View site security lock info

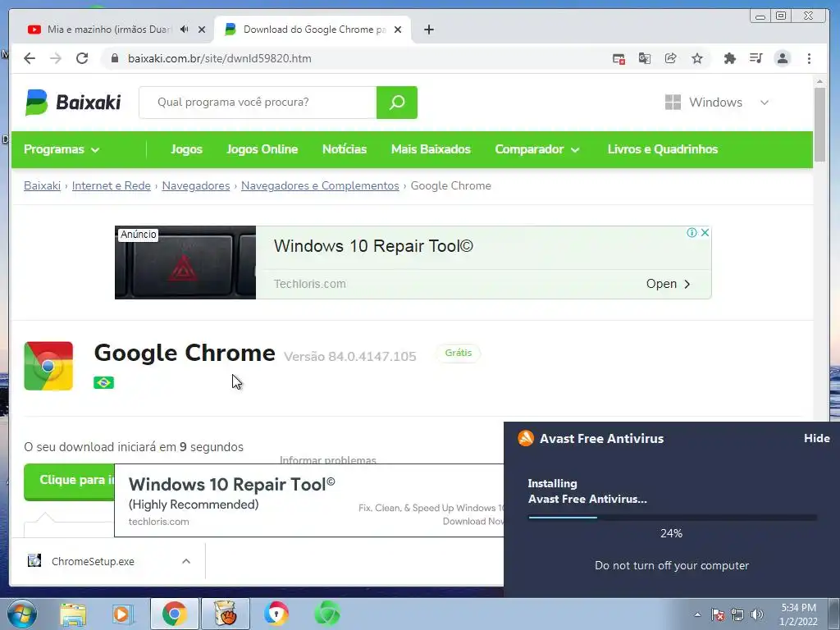(x=115, y=58)
